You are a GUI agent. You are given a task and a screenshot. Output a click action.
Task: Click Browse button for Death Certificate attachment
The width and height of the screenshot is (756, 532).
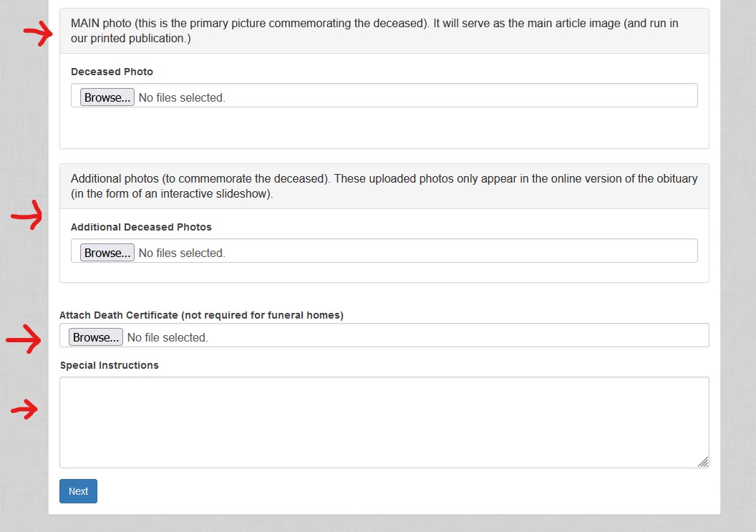95,337
